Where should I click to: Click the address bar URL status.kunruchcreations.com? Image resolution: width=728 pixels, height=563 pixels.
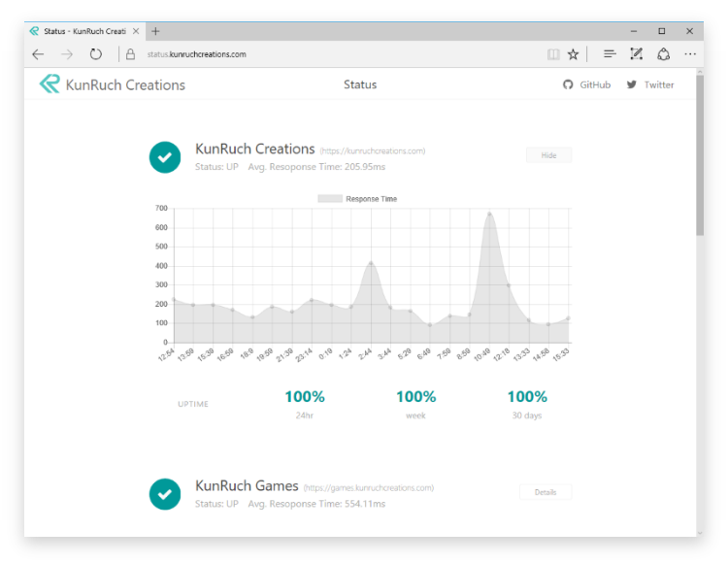196,54
